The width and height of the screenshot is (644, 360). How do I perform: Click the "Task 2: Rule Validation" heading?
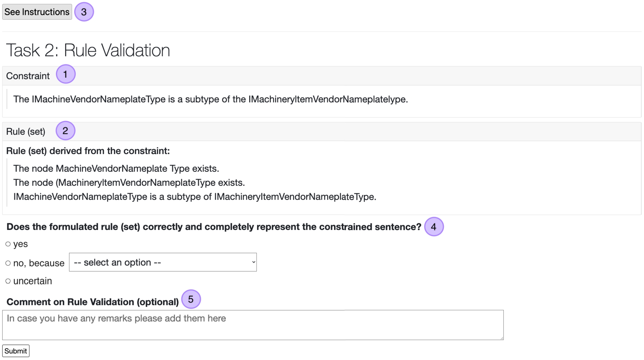click(88, 50)
